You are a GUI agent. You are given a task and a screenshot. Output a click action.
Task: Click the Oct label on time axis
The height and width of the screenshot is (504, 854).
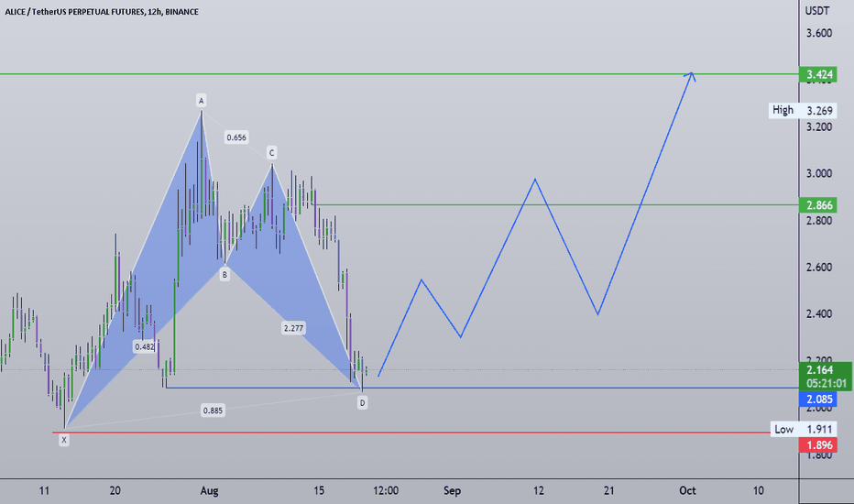click(x=687, y=490)
